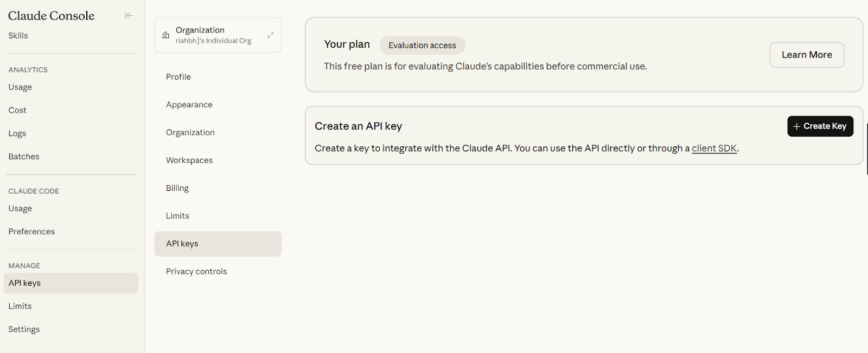Collapse the Claude Console sidebar
This screenshot has width=868, height=353.
(129, 15)
